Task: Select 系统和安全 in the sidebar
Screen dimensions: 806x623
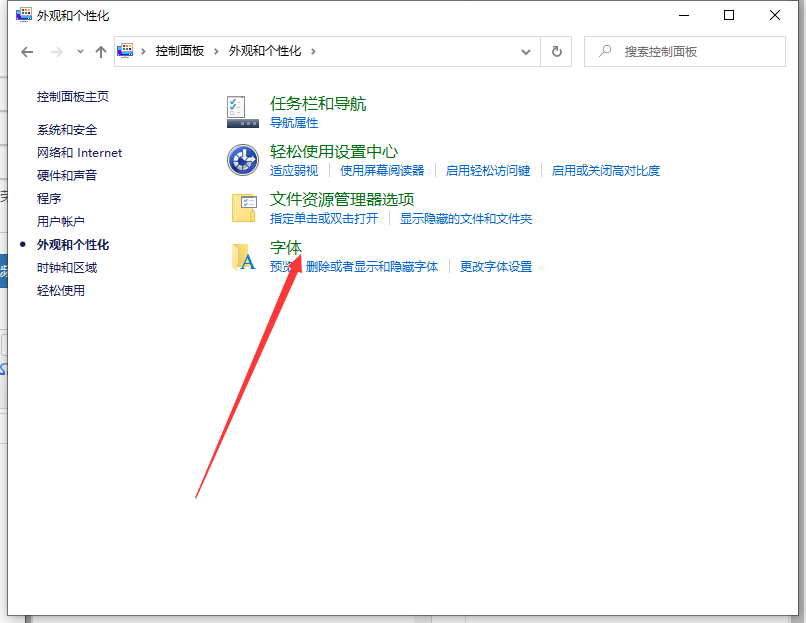Action: [x=67, y=130]
